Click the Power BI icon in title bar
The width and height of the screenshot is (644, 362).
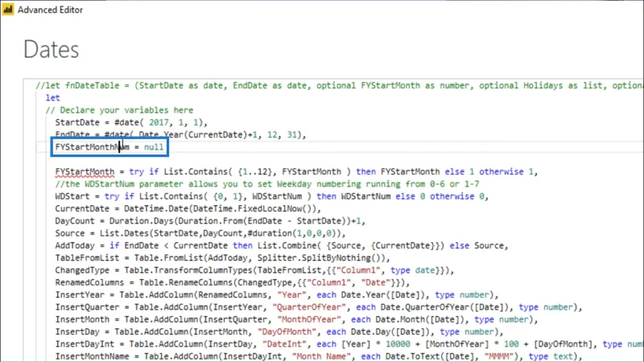pos(8,10)
